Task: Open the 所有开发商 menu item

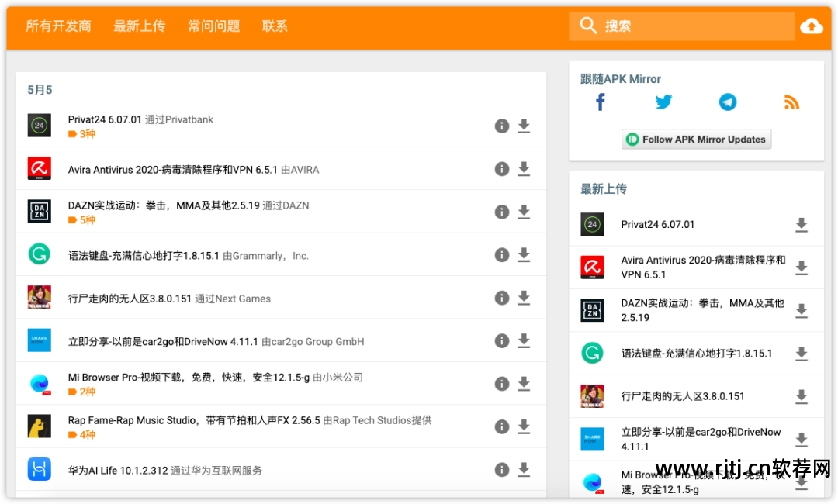Action: [58, 26]
